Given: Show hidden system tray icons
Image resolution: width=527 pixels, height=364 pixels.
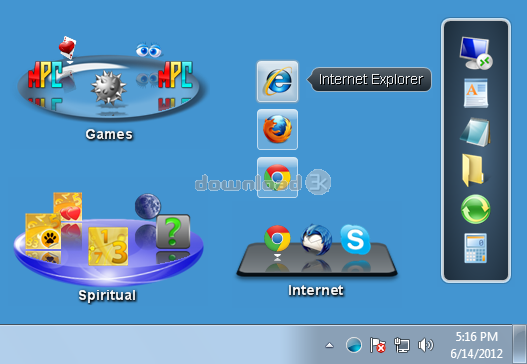Looking at the screenshot, I should 330,345.
